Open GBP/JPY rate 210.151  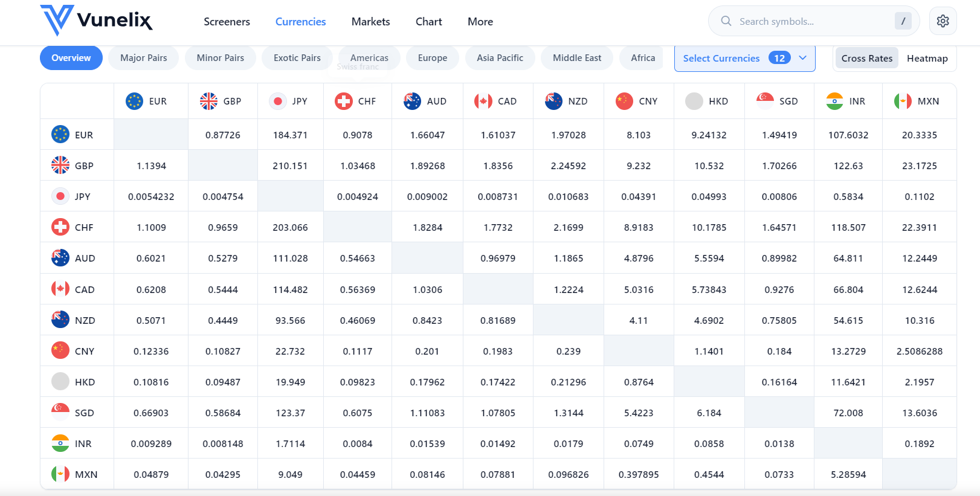[x=290, y=166]
